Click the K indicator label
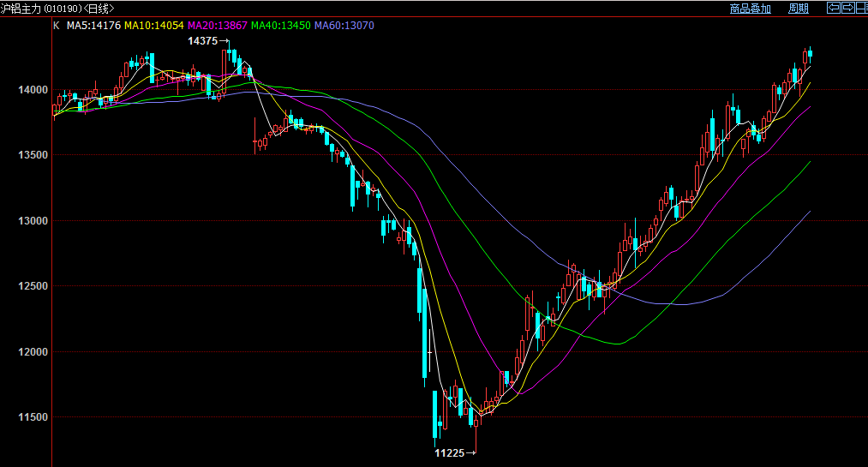Screen dimensions: 868x467 (x=57, y=26)
